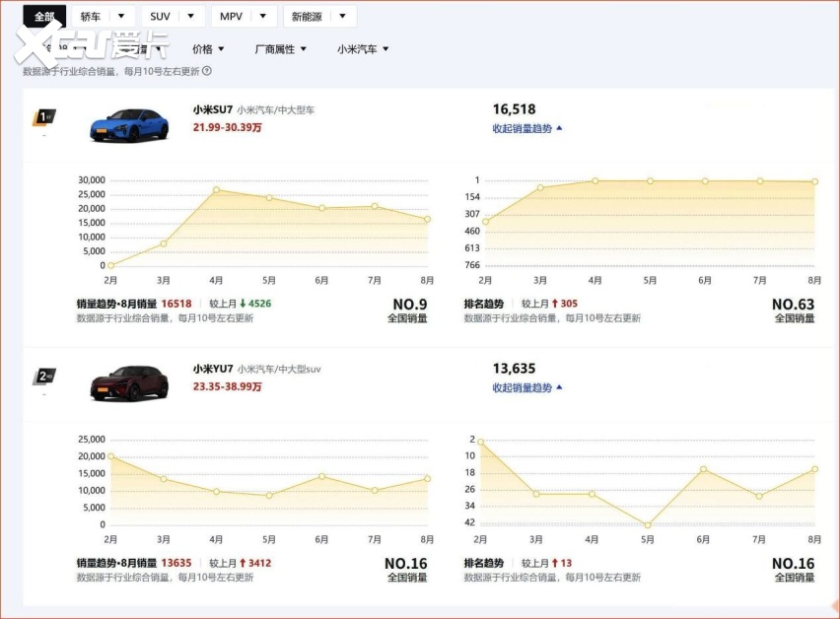The image size is (840, 619).
Task: Open the 小米YU7 model link
Action: coord(213,369)
